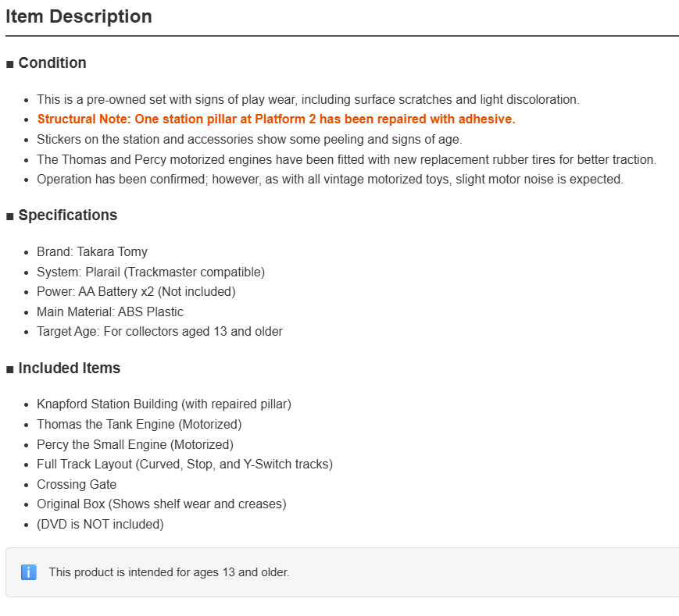Click the Main Material: ABS Plastic line

(110, 312)
